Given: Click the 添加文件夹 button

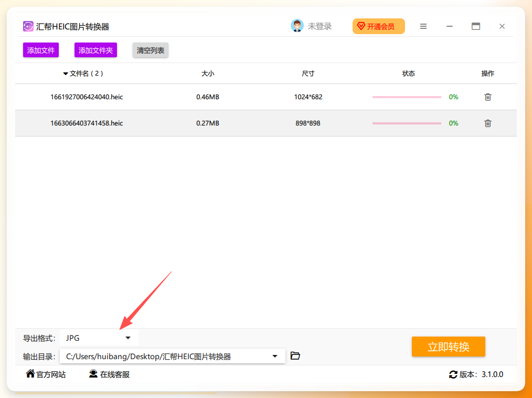Looking at the screenshot, I should pos(95,50).
